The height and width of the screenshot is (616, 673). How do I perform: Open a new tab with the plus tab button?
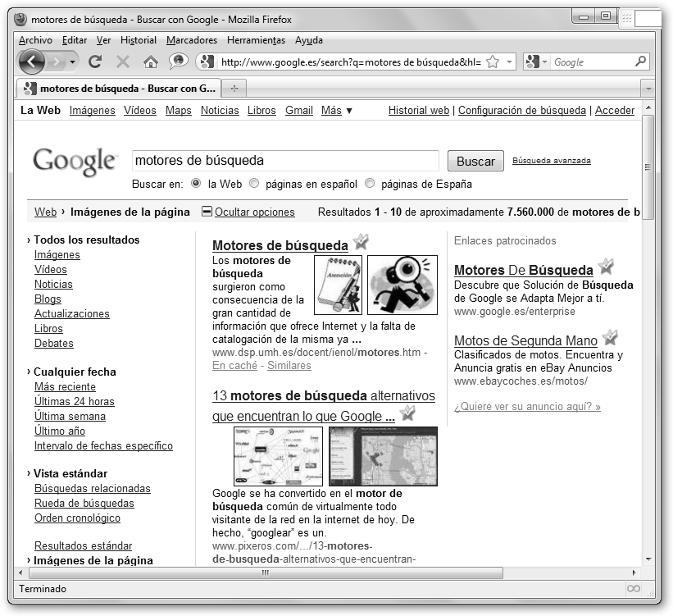pos(234,89)
